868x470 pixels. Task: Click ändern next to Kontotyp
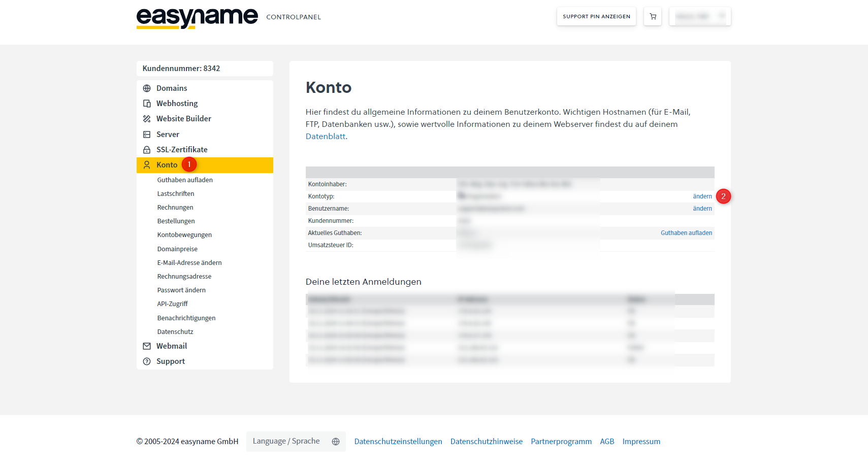[702, 196]
